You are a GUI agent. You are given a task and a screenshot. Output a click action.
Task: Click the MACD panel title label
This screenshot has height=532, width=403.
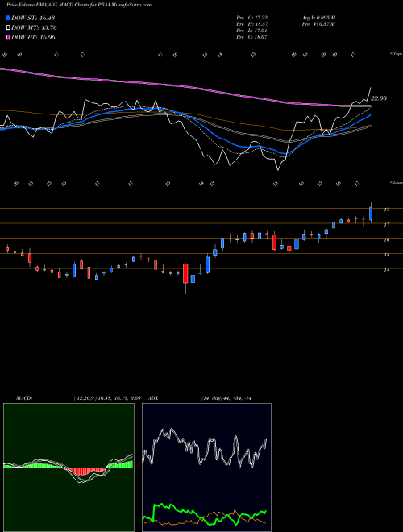point(23,398)
